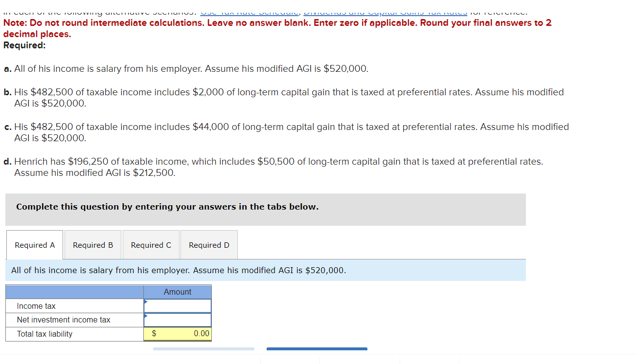Select the Total tax liability 0.00 cell

pos(178,334)
